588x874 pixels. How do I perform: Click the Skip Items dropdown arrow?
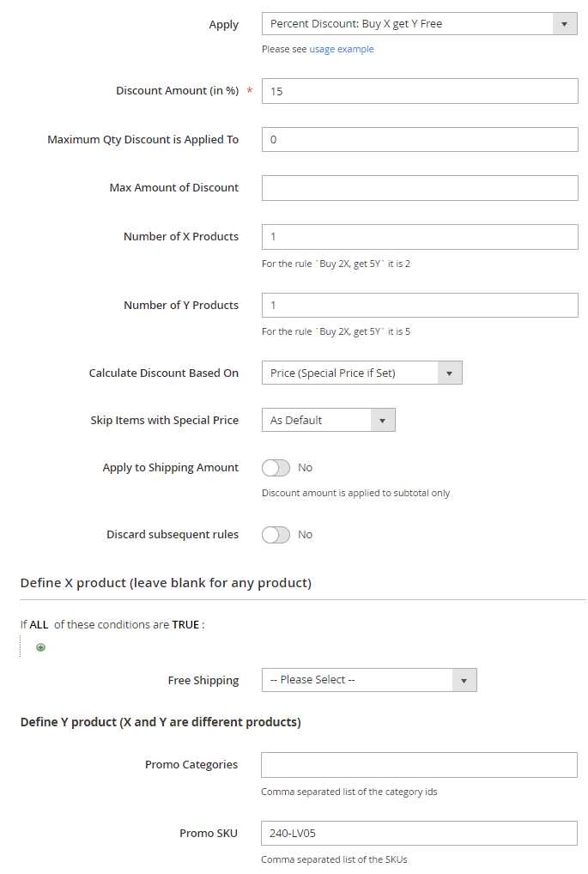[383, 420]
